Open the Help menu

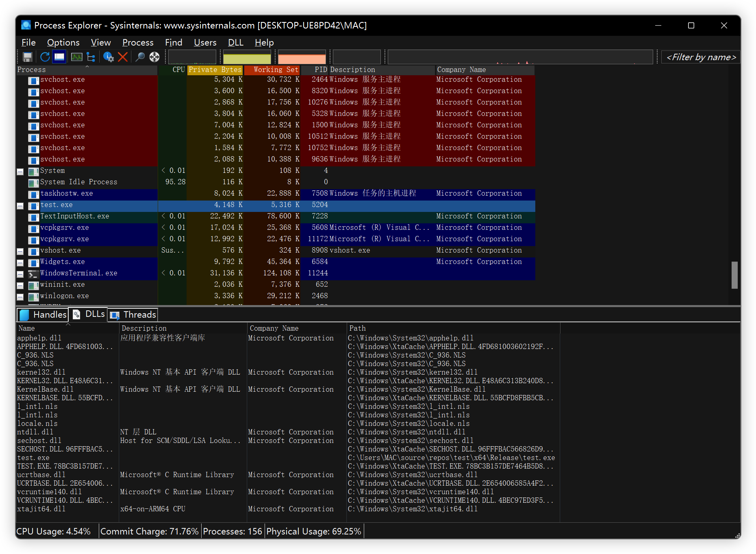(264, 42)
